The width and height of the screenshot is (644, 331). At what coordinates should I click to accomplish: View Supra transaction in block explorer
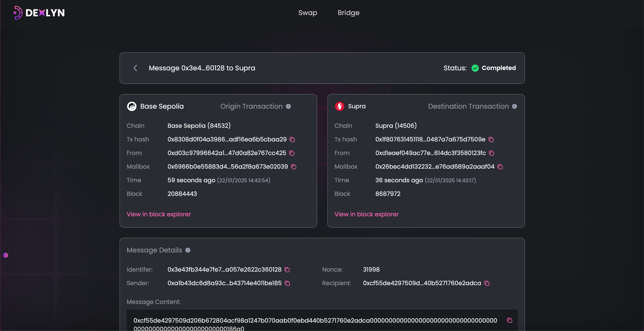366,214
